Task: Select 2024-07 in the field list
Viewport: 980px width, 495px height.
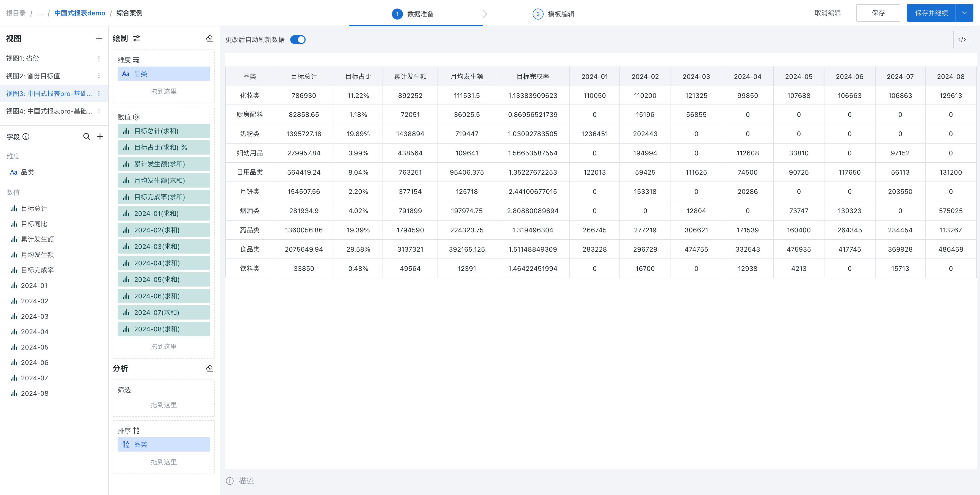Action: pos(35,378)
